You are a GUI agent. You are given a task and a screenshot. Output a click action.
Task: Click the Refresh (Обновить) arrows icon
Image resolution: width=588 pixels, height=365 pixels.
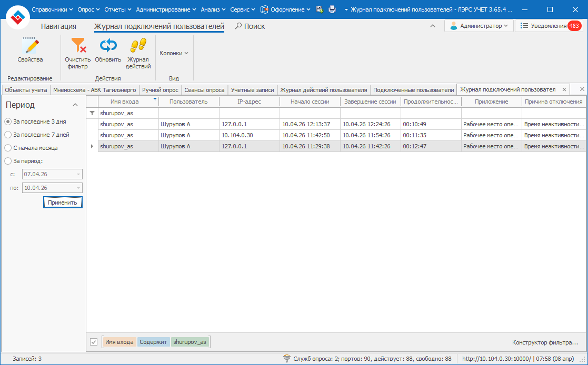tap(108, 46)
